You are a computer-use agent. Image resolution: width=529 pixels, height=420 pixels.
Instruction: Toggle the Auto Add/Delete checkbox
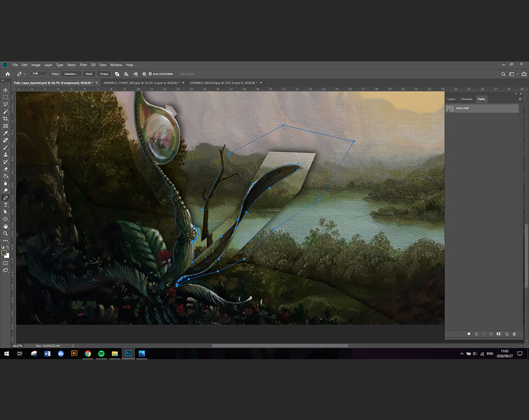pos(150,74)
